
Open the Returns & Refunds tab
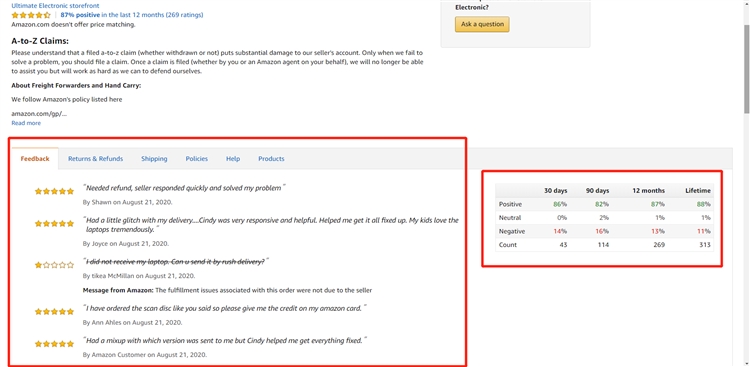[95, 159]
